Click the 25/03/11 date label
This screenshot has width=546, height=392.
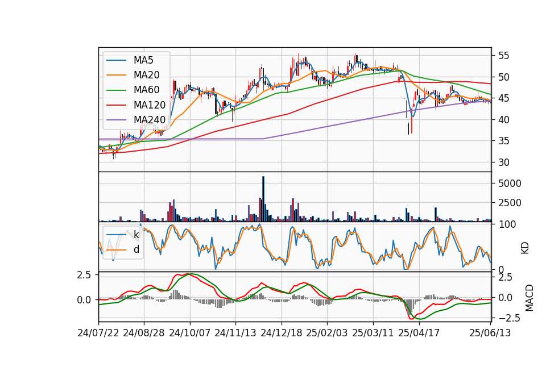click(x=373, y=333)
